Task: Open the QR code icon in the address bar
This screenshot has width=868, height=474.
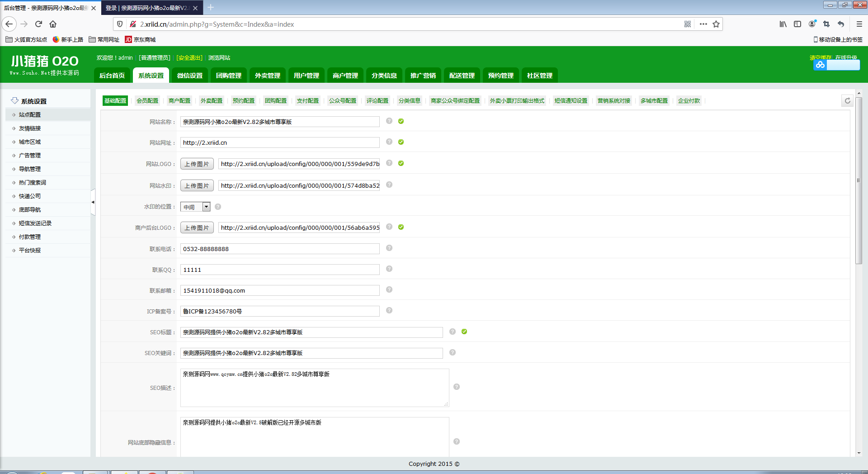Action: [x=688, y=24]
